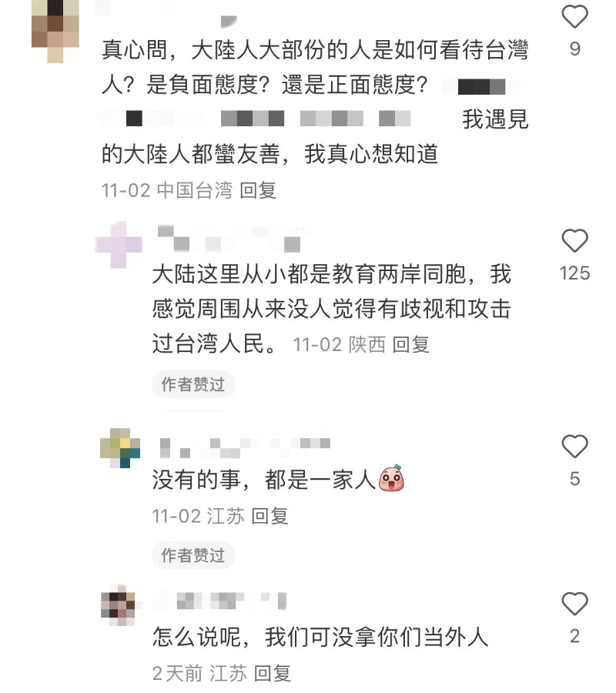Tap the second 作者赞过 badge
This screenshot has width=616, height=693.
click(x=193, y=555)
